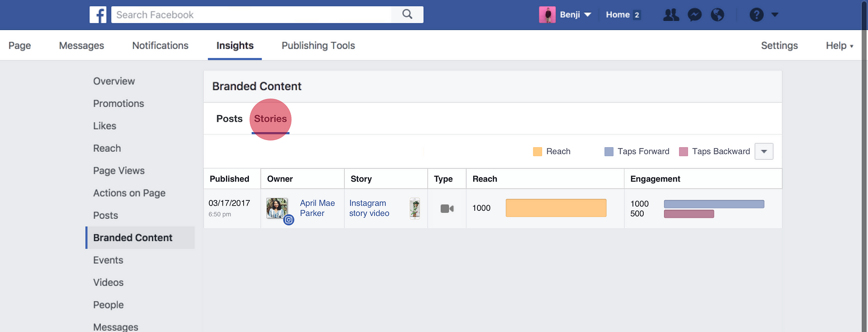Select Overview in the sidebar

coord(114,81)
